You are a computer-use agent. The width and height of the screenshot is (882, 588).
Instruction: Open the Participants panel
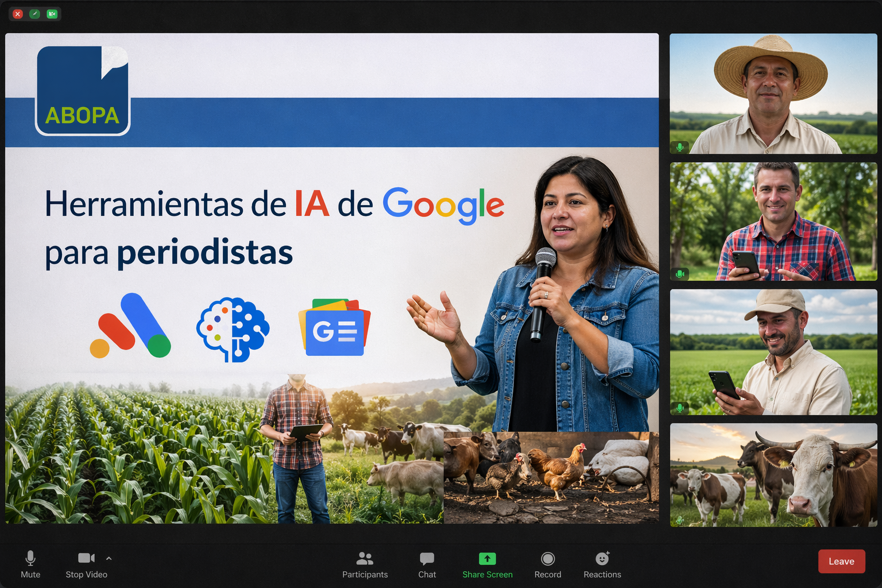point(365,564)
